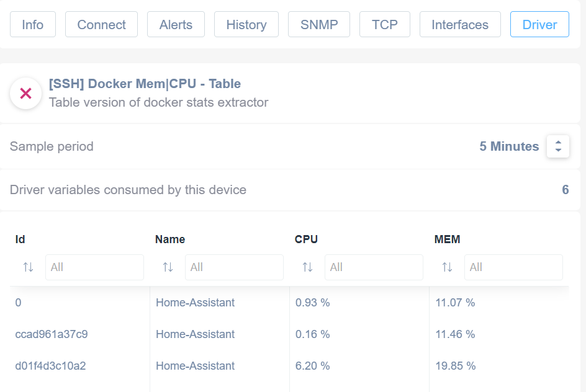Select the SNMP tab
Screen dimensions: 586x392
(319, 25)
